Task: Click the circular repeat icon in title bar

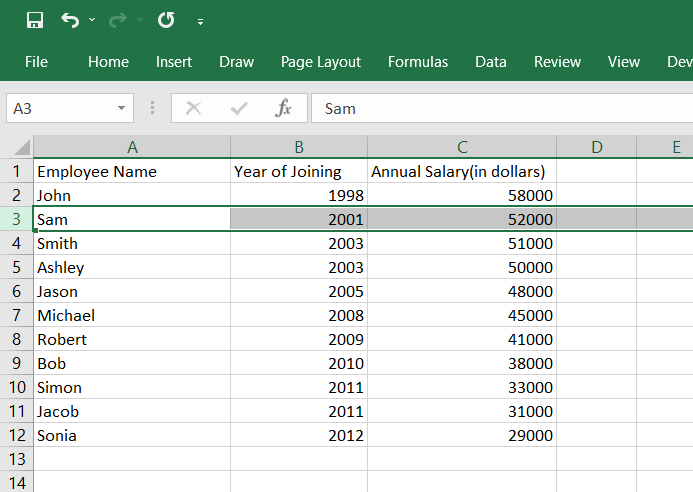Action: click(166, 20)
